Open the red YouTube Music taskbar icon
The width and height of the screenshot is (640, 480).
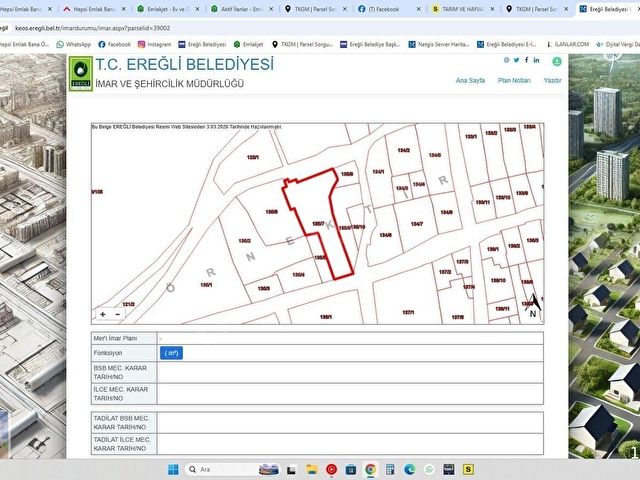click(331, 469)
